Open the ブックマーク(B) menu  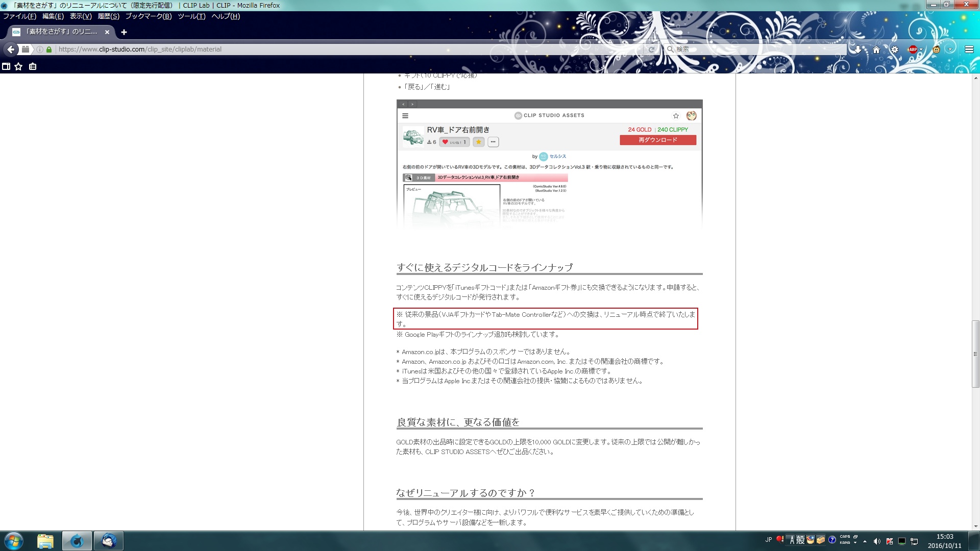(x=148, y=16)
